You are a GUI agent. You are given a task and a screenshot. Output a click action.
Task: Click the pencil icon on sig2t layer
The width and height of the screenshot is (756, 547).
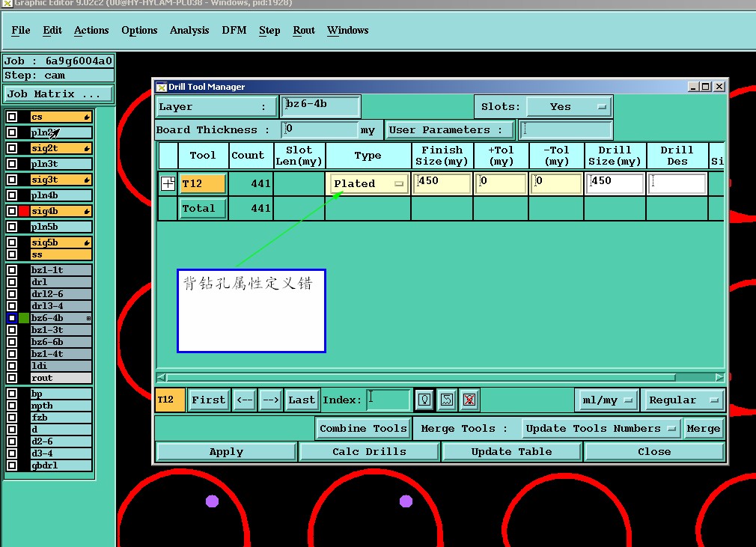point(87,148)
